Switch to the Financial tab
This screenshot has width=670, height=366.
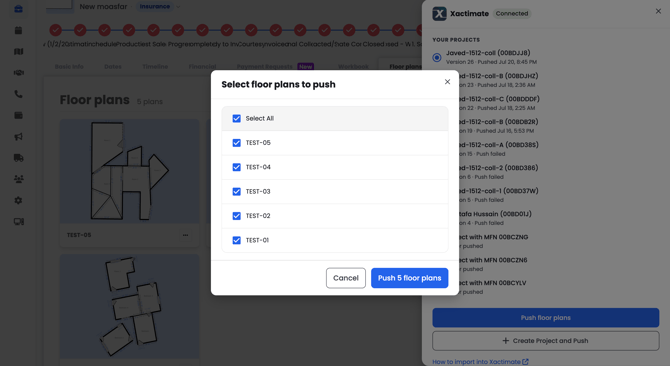202,67
